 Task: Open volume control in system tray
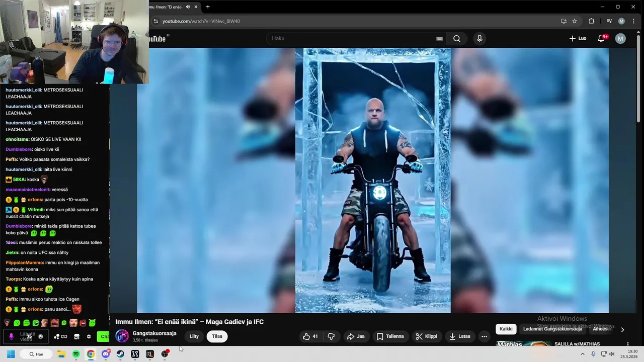pyautogui.click(x=612, y=354)
